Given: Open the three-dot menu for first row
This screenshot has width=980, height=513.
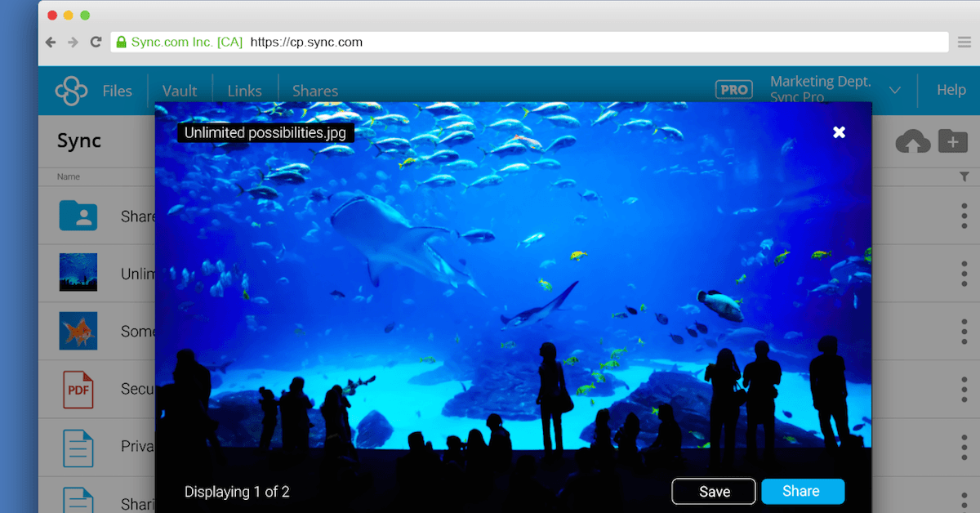Looking at the screenshot, I should point(964,216).
